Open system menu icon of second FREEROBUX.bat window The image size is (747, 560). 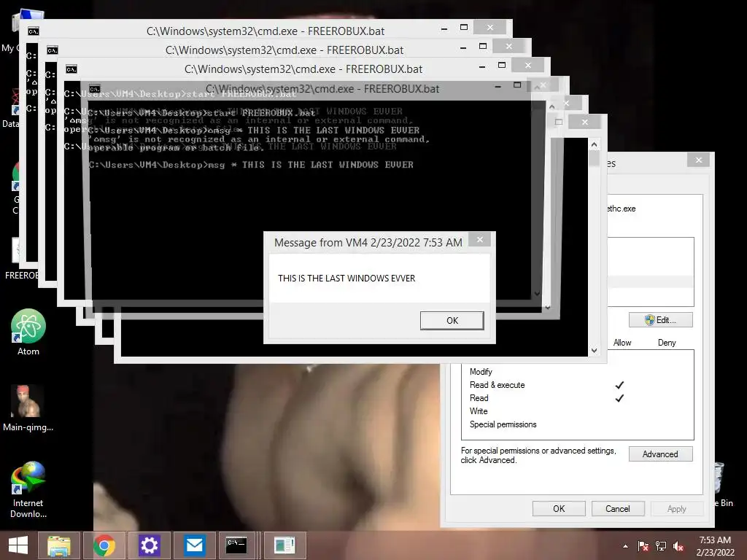pyautogui.click(x=53, y=50)
